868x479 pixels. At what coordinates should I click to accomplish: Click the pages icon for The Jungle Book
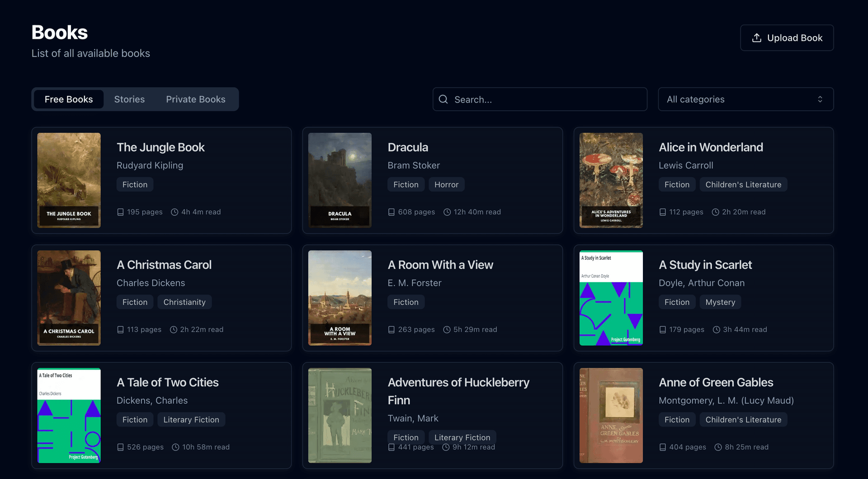tap(120, 212)
